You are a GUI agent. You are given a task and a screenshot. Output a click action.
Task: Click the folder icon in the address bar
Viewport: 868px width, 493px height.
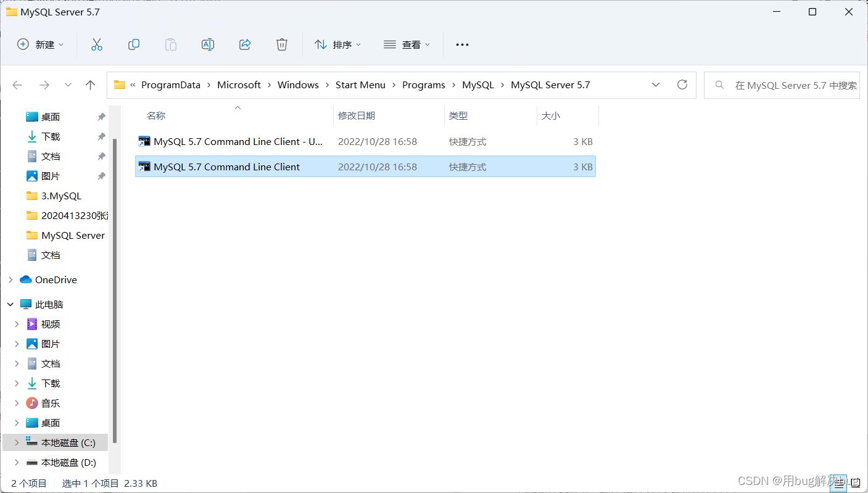(x=120, y=85)
